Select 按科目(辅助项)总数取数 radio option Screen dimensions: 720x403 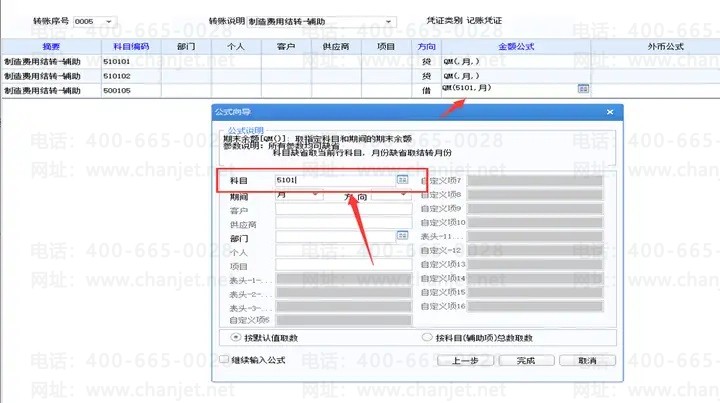point(427,337)
